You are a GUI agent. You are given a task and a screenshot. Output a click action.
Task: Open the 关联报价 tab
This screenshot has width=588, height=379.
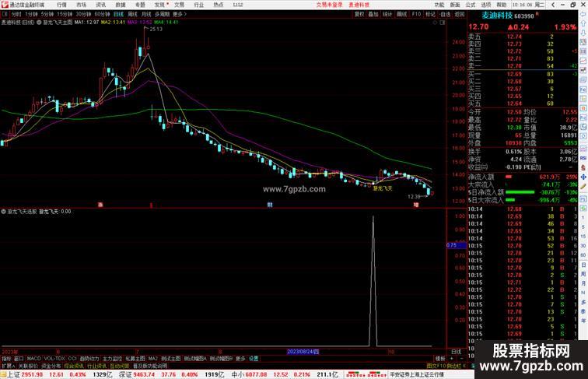pos(28,366)
